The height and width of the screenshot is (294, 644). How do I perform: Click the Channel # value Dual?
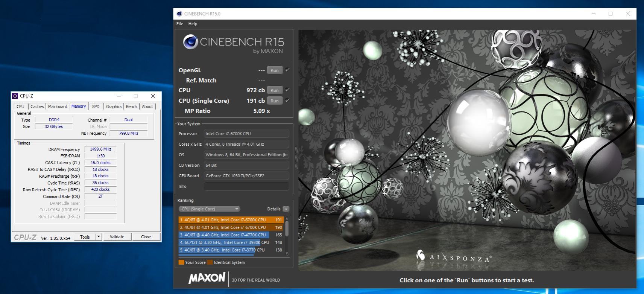129,120
